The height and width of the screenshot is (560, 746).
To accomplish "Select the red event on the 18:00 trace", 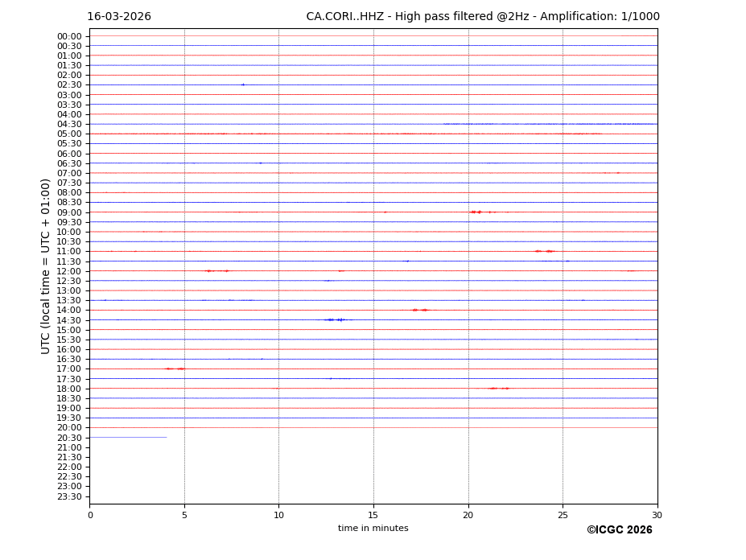I will [x=498, y=388].
